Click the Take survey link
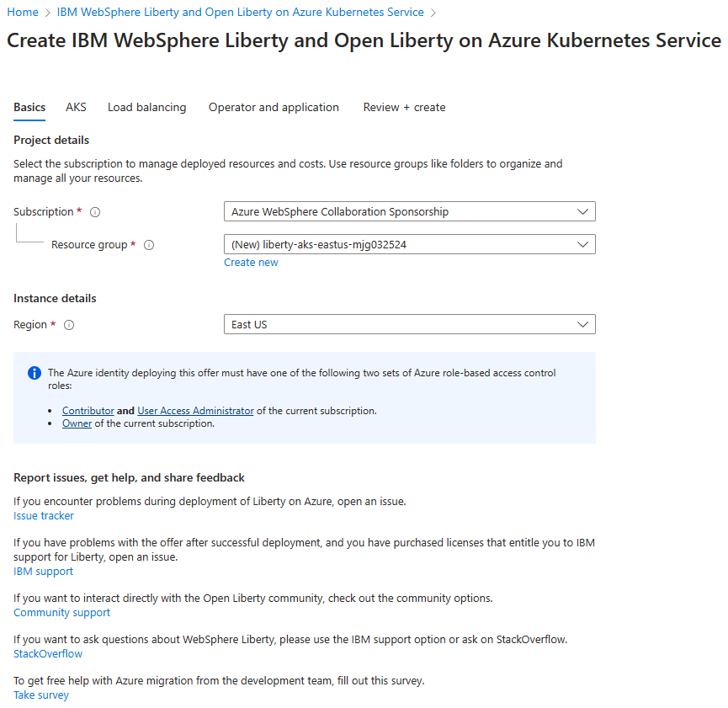This screenshot has width=728, height=708. [x=41, y=695]
